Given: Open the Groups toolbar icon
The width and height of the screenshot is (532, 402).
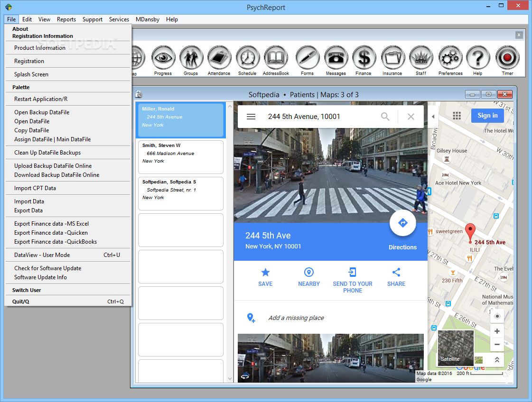Looking at the screenshot, I should point(191,58).
